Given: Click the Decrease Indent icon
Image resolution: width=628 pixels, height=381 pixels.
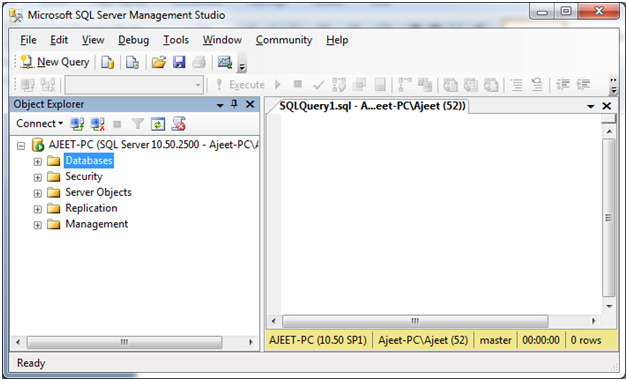Looking at the screenshot, I should click(x=563, y=85).
